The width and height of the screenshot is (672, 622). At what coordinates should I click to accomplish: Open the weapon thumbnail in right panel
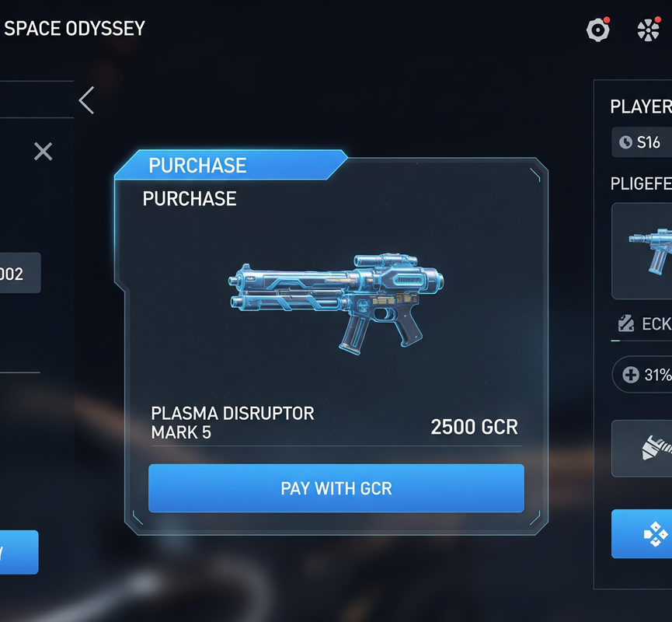pos(642,251)
